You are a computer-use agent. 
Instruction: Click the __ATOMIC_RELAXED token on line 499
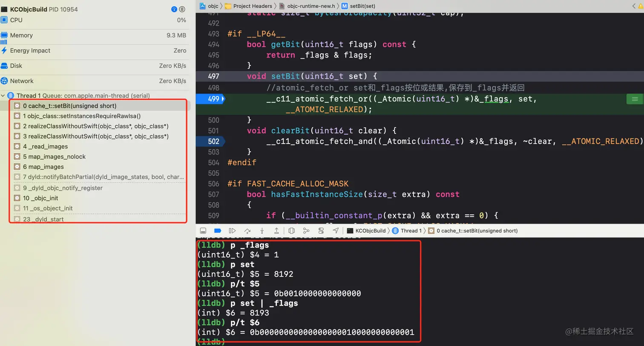[x=325, y=110]
